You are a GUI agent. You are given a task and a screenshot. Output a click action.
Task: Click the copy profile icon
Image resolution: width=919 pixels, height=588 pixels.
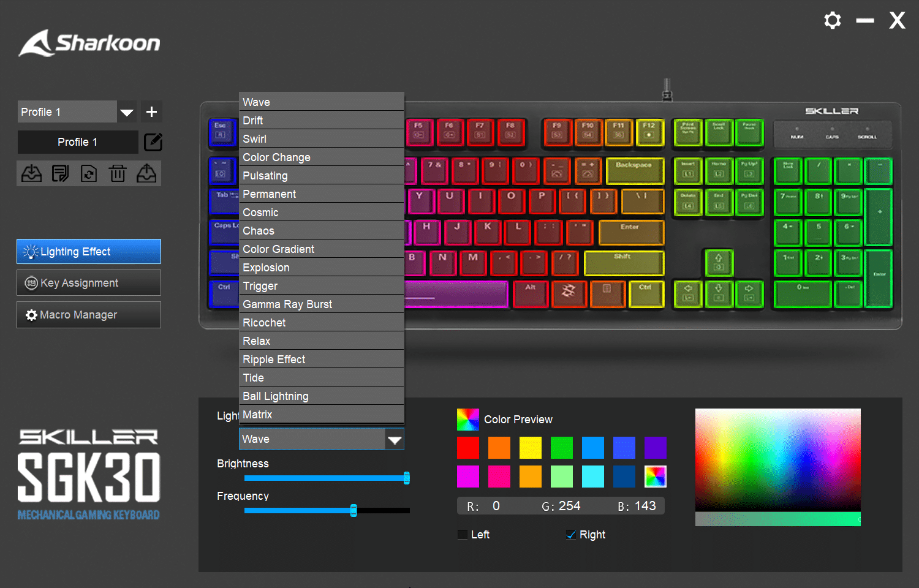click(60, 174)
